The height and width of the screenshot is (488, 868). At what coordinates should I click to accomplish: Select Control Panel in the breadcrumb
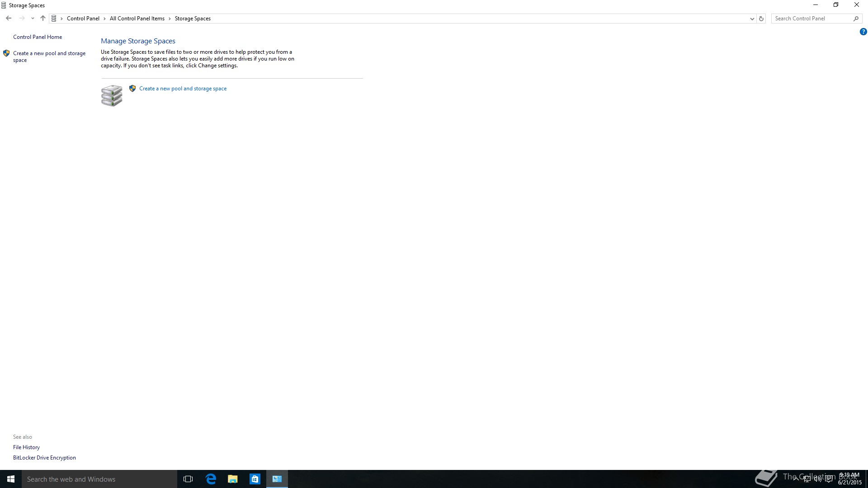(83, 19)
